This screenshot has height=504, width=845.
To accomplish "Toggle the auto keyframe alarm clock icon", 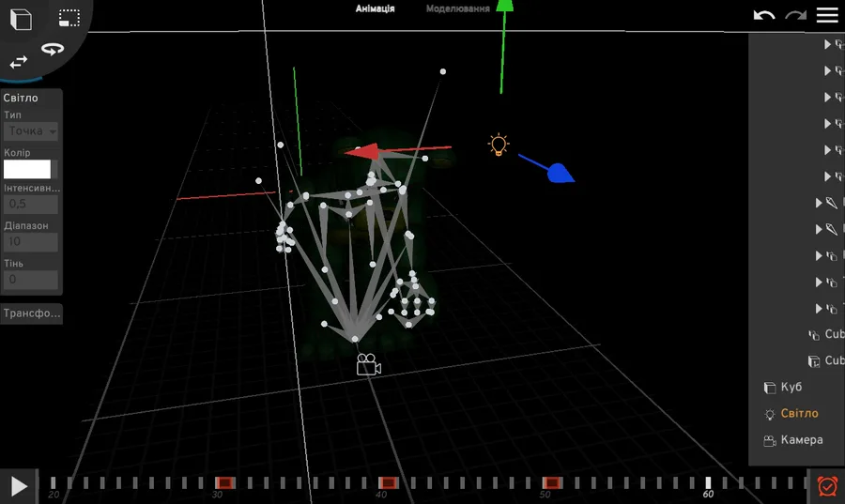I will [x=827, y=485].
